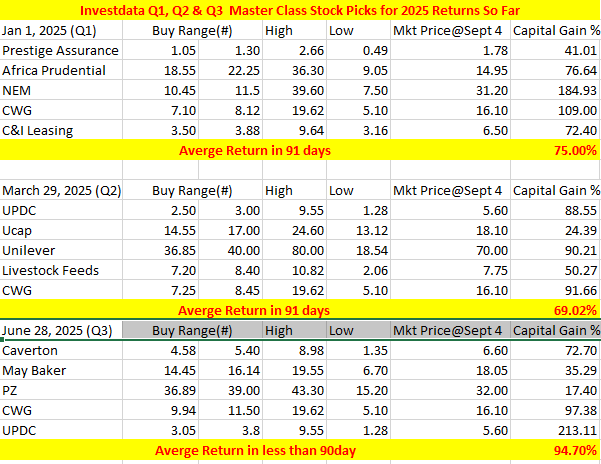Click the 97.38 capital gain cell
Image resolution: width=601 pixels, height=464 pixels.
tap(556, 410)
